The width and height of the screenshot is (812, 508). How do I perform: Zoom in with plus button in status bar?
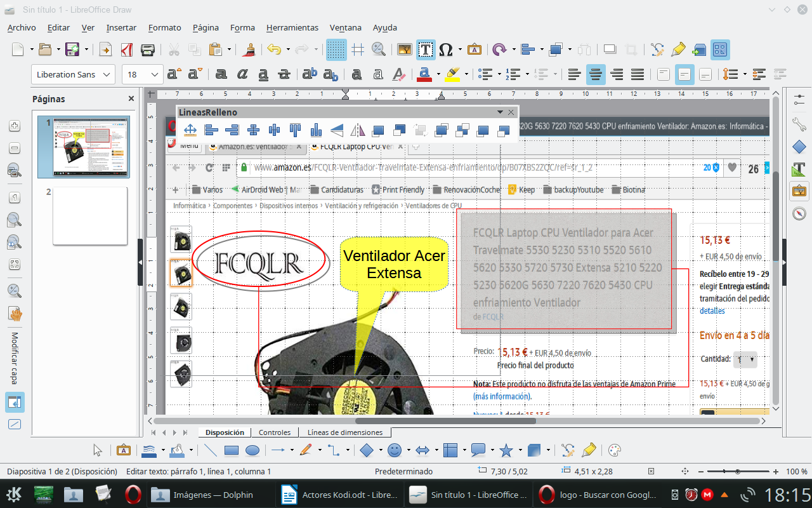click(776, 472)
